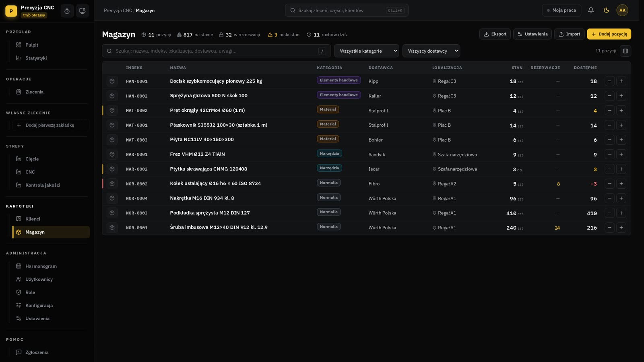Focus the global search 'Szukaj zleceń' field
This screenshot has width=644, height=362.
point(347,10)
